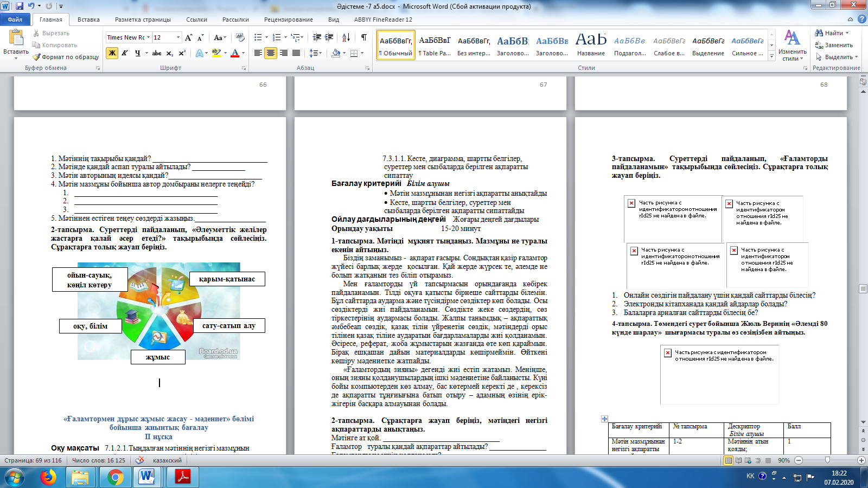Switch to the ABBYY FineReader 12 tab
This screenshot has width=868, height=488.
[x=383, y=20]
